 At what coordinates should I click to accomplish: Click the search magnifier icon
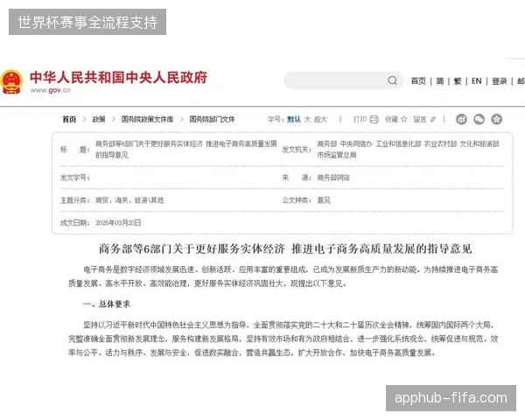[392, 80]
